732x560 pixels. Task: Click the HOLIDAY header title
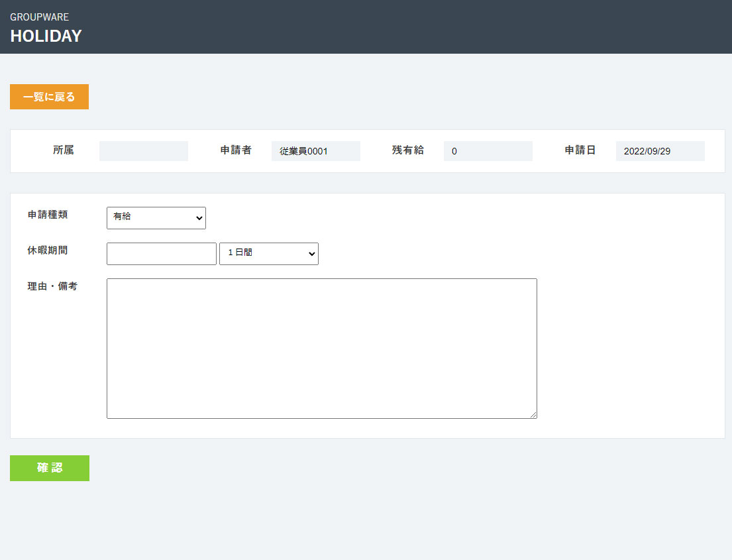pyautogui.click(x=46, y=36)
